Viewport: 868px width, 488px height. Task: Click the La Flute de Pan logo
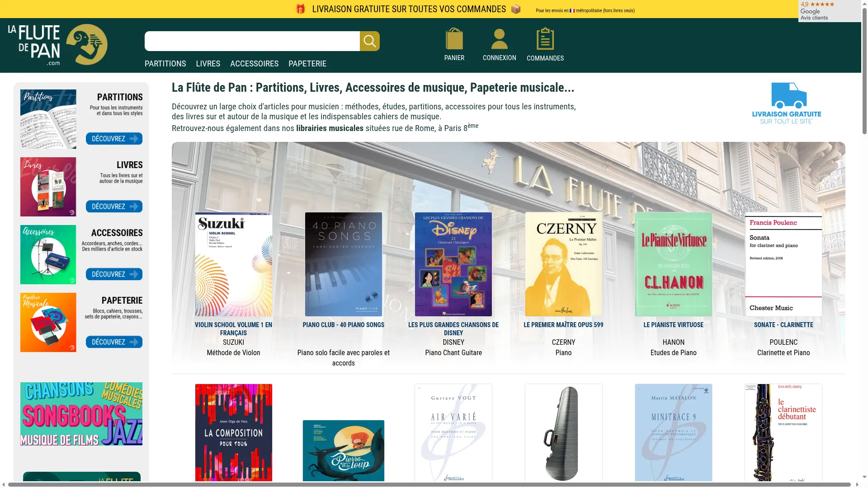pyautogui.click(x=57, y=45)
